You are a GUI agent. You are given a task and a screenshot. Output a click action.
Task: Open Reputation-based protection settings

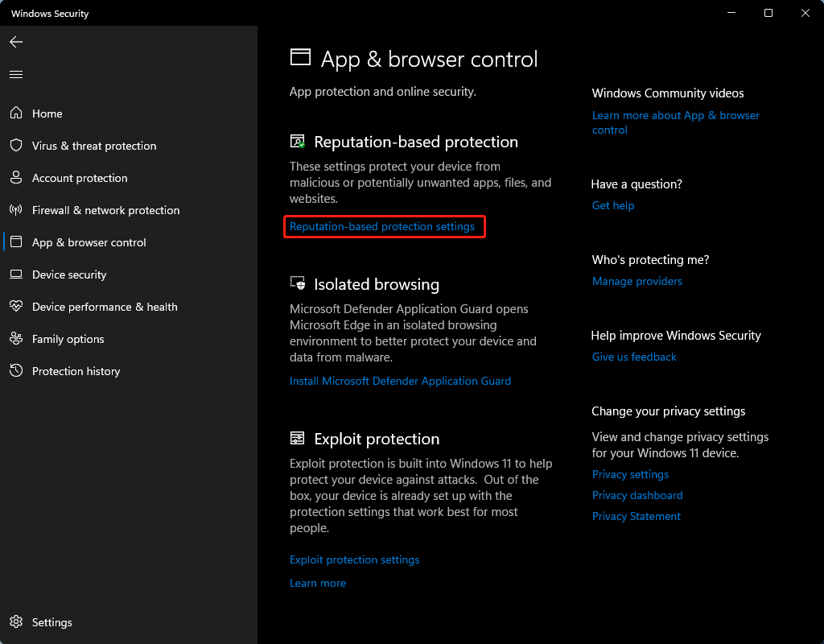click(384, 226)
